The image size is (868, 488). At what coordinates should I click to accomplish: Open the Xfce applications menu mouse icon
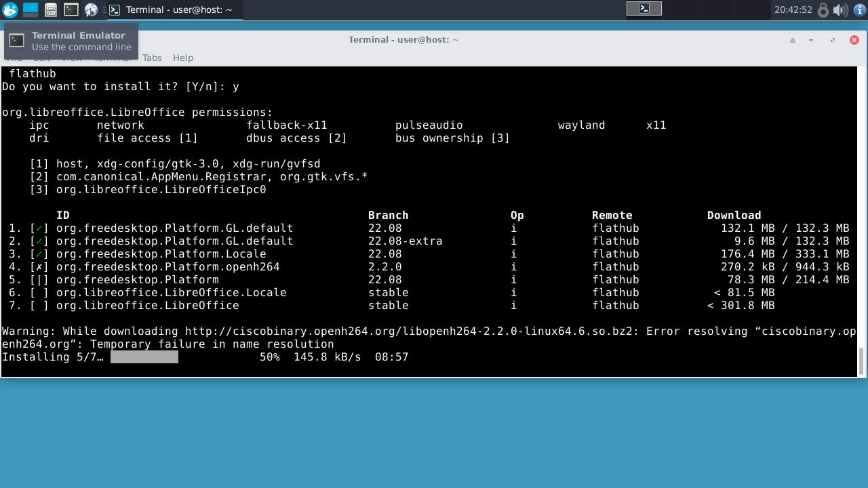tap(10, 9)
